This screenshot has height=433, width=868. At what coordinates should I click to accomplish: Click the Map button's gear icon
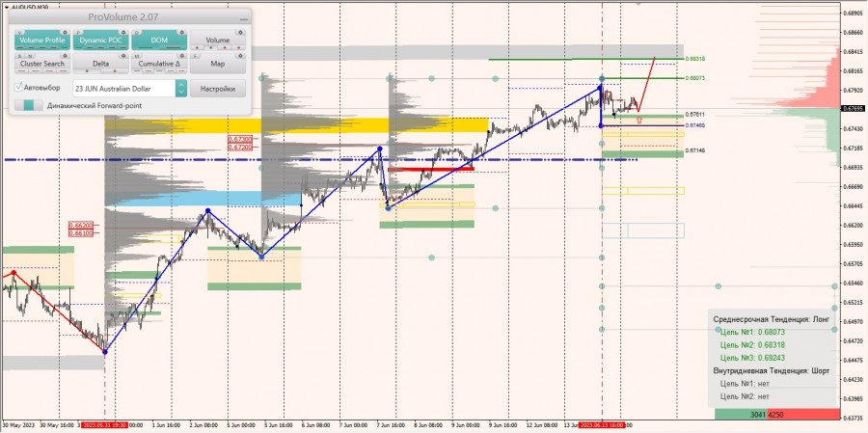[240, 56]
